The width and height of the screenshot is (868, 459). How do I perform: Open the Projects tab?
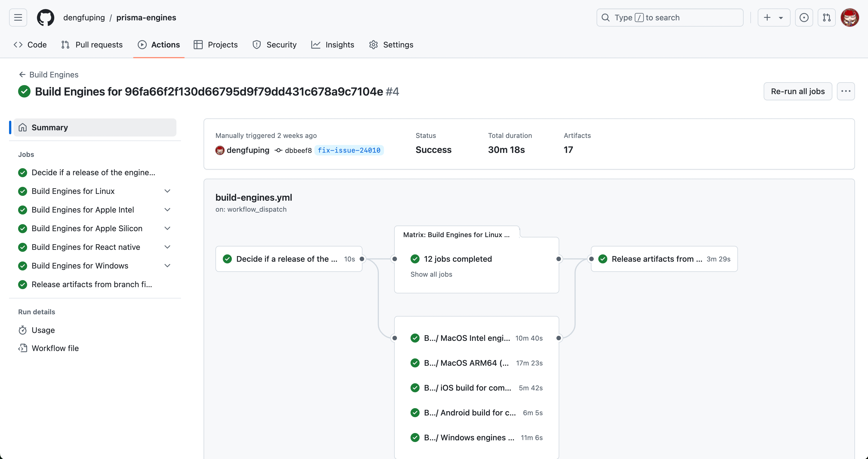pos(216,45)
